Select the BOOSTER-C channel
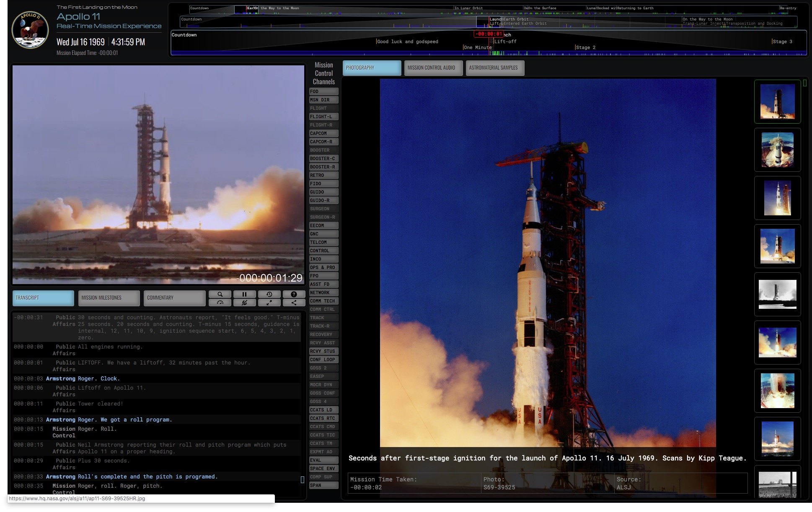 point(323,158)
